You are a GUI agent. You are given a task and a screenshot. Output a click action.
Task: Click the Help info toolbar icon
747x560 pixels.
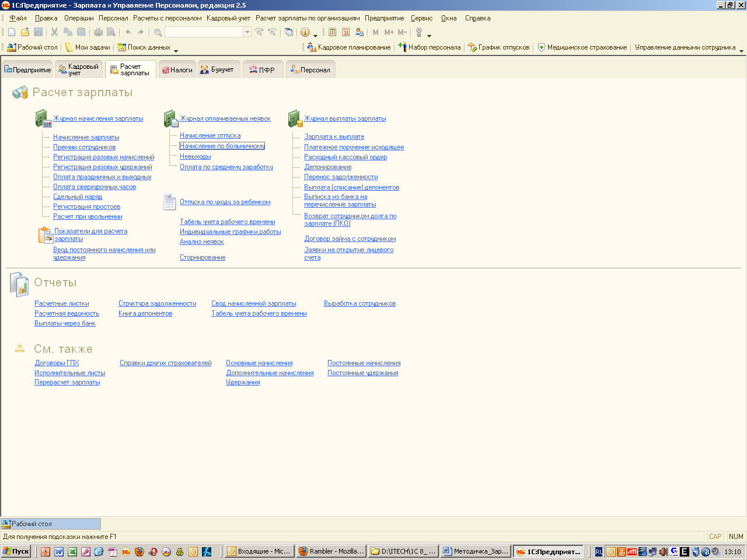(x=305, y=32)
